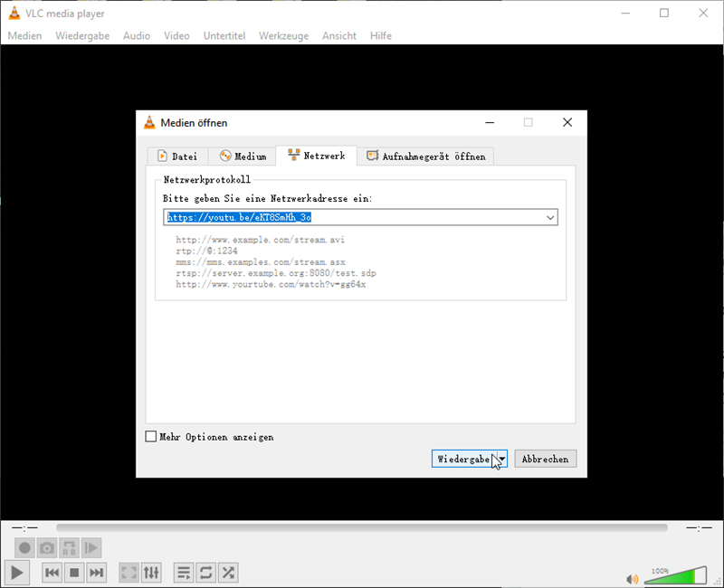Screen dimensions: 724x588
Task: Open the Ansicht menu
Action: coord(339,35)
